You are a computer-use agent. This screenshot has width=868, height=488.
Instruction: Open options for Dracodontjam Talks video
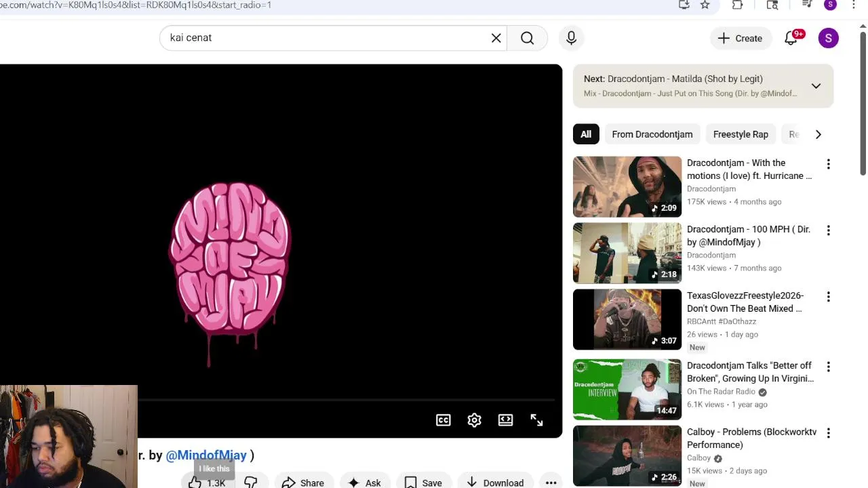tap(828, 367)
